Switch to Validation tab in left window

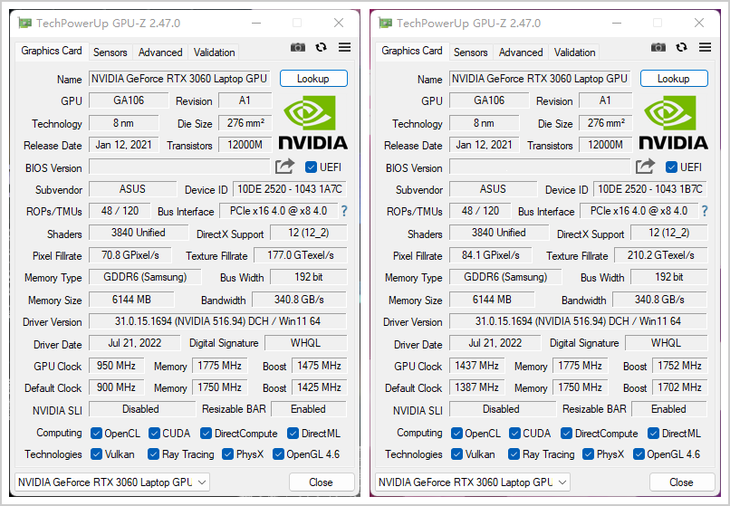[x=214, y=52]
